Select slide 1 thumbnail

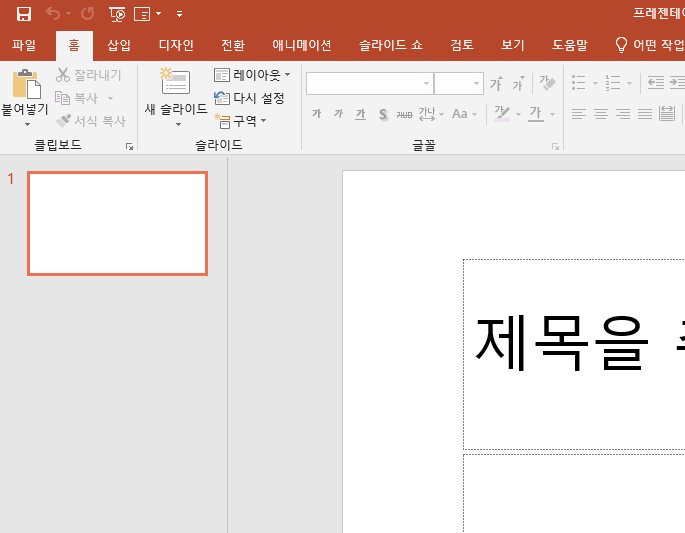click(x=118, y=223)
